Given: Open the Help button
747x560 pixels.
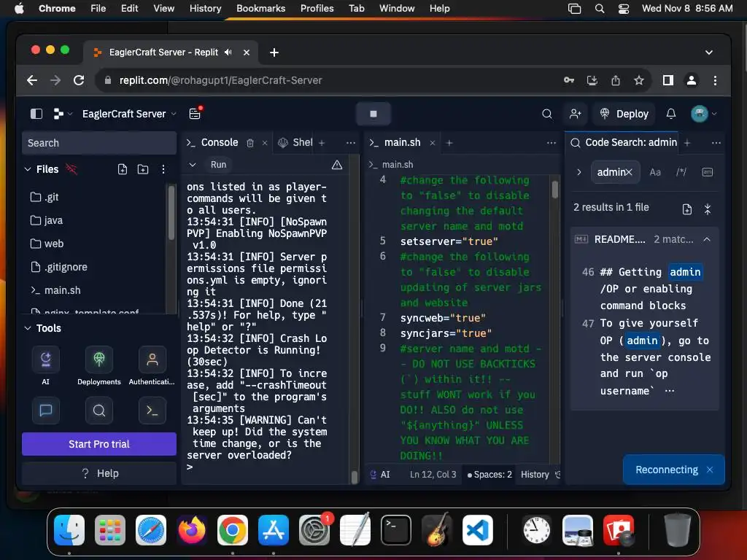Looking at the screenshot, I should coord(99,473).
